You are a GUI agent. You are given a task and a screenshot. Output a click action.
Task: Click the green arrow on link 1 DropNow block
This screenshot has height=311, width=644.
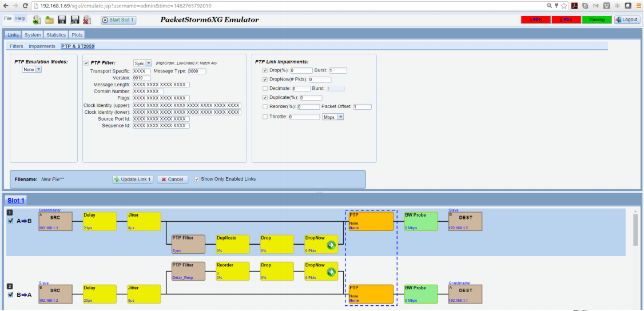coord(331,245)
